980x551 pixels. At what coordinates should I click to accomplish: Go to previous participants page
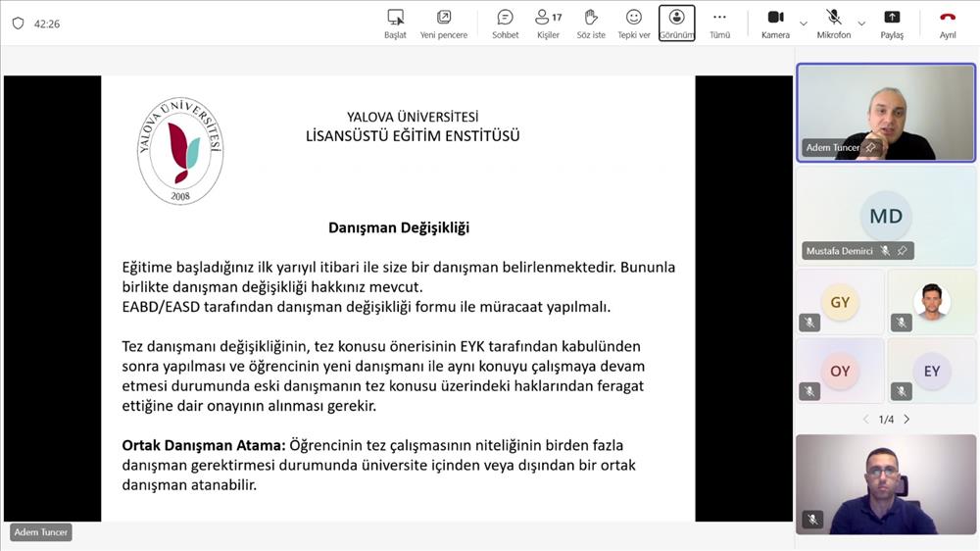[x=865, y=420]
